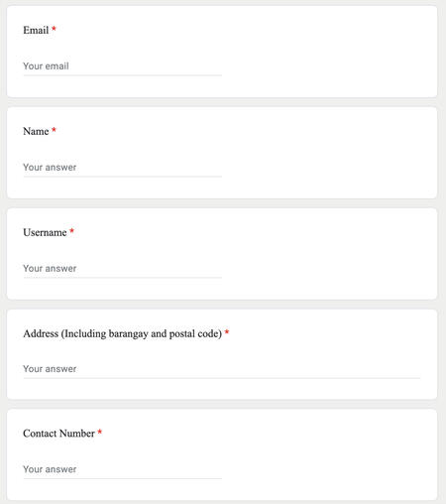Focus the Name answer text field
The width and height of the screenshot is (446, 504).
[x=122, y=168]
